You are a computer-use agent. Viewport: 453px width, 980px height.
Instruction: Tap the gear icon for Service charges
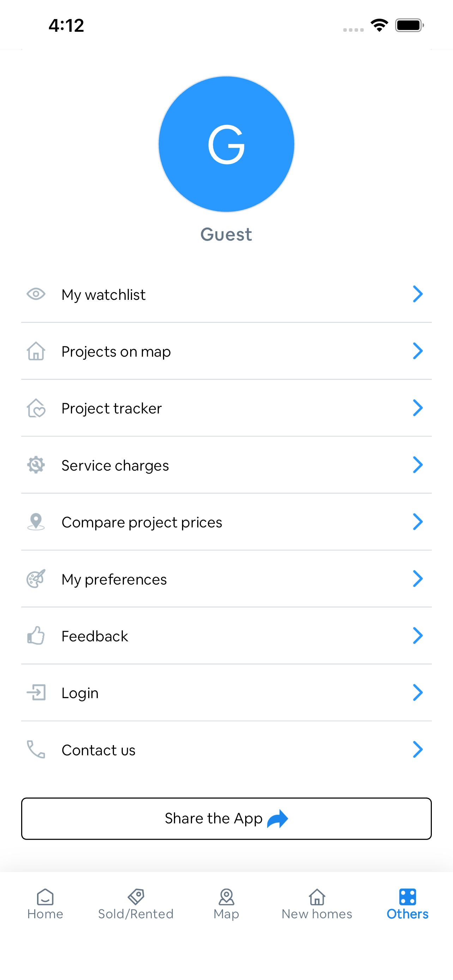coord(36,465)
